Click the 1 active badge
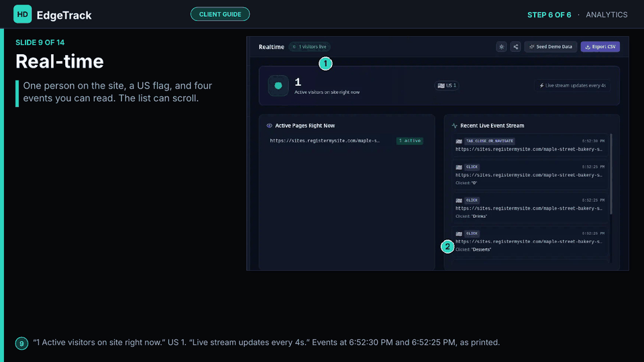 409,141
